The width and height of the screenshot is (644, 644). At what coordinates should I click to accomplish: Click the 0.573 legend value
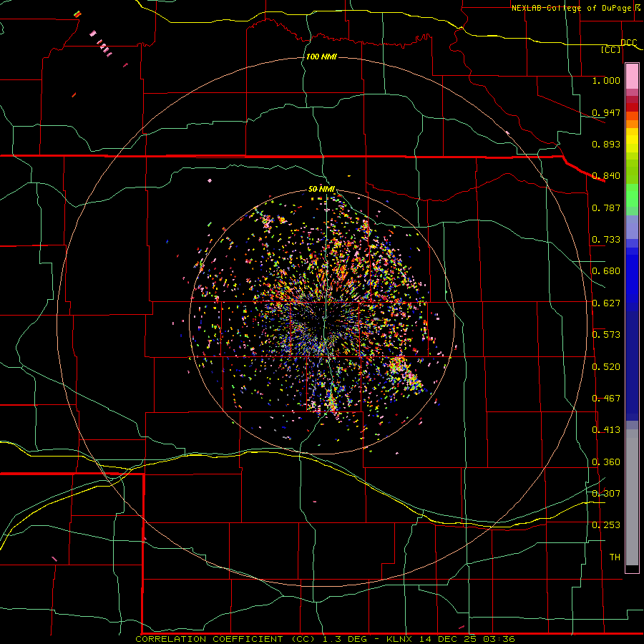point(606,335)
